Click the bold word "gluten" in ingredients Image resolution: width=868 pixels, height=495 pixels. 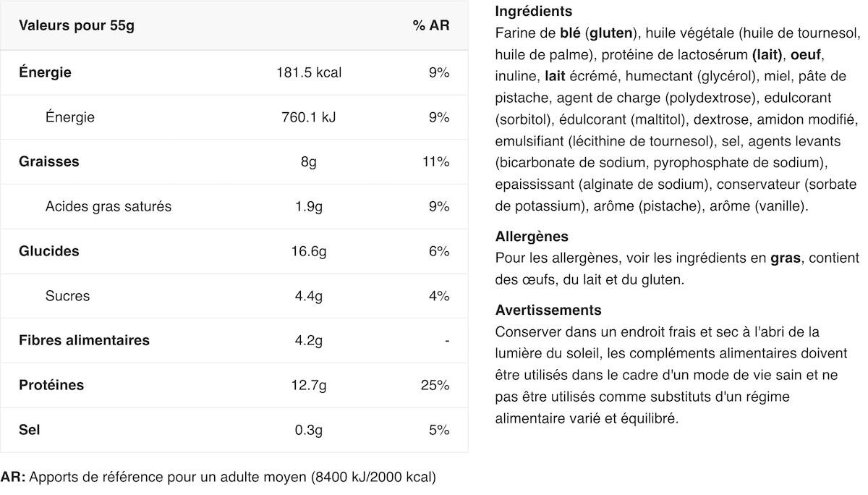[612, 33]
